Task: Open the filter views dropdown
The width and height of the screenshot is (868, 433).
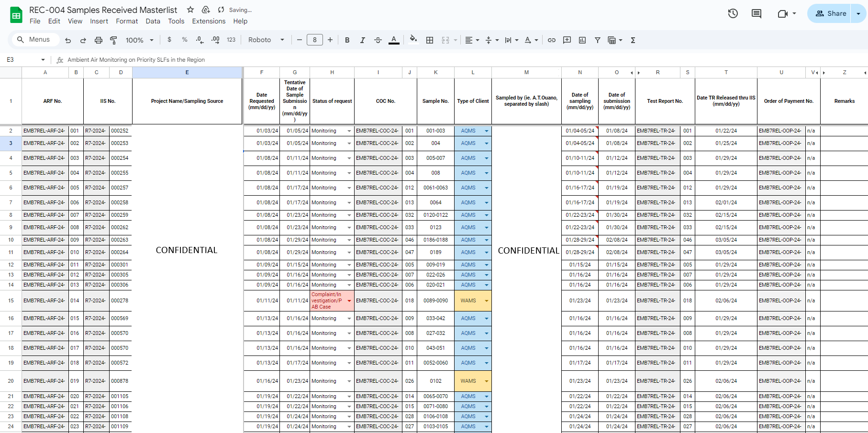Action: click(615, 40)
